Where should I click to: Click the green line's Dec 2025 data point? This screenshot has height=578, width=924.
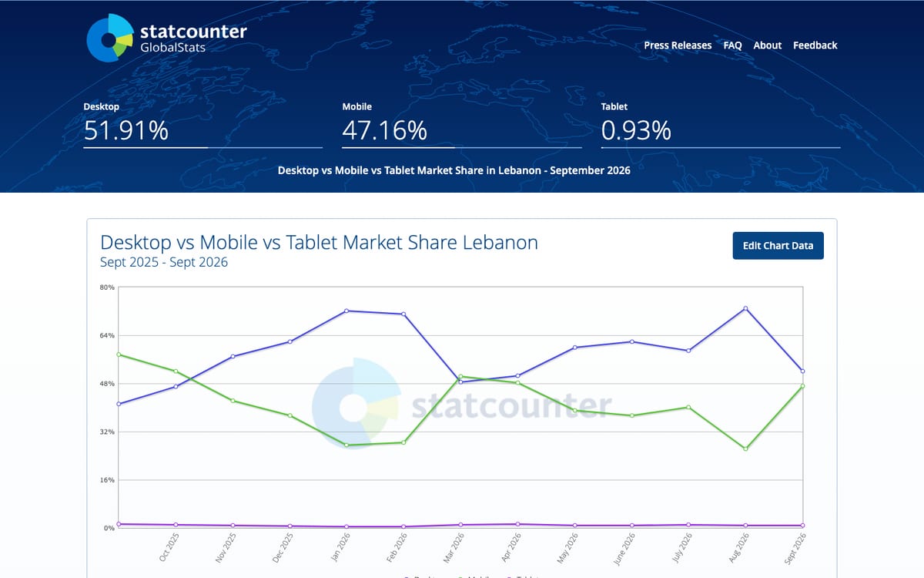pos(290,415)
